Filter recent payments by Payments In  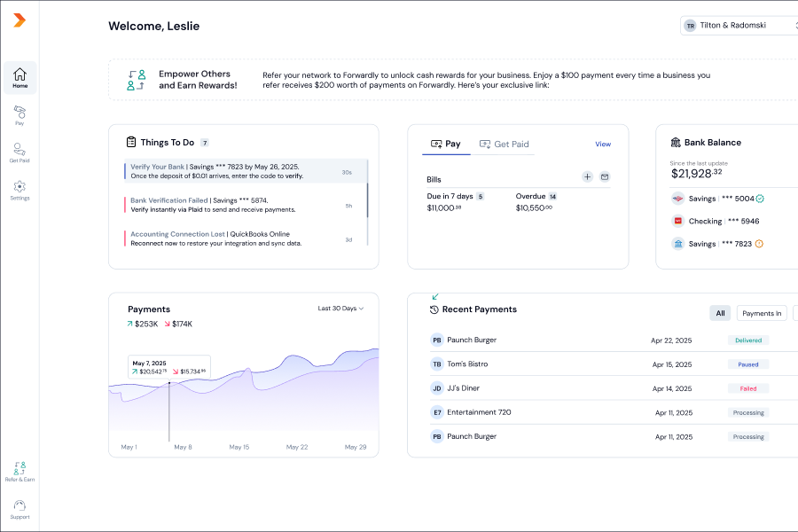(762, 313)
